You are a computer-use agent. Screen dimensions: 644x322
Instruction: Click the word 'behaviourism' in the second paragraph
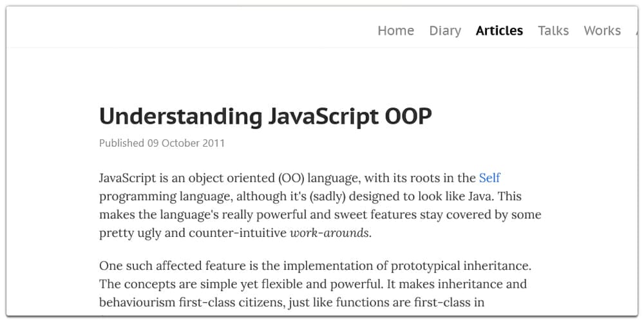138,303
